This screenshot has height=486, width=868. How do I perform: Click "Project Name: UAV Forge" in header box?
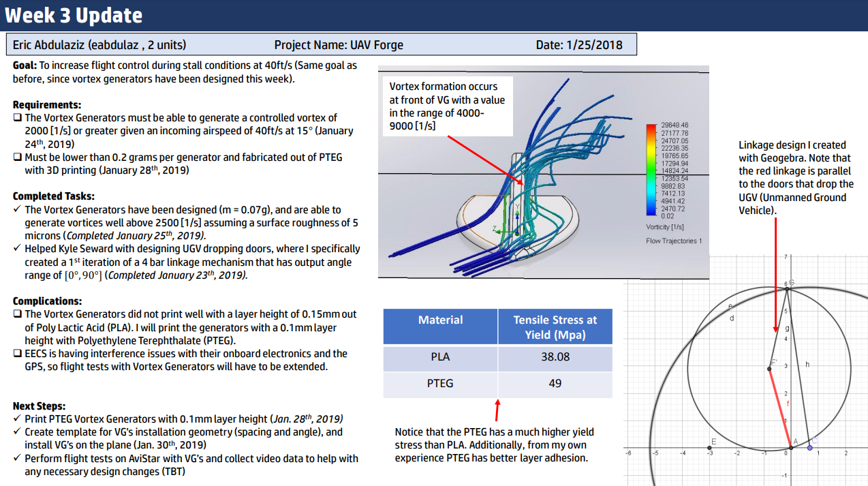339,45
